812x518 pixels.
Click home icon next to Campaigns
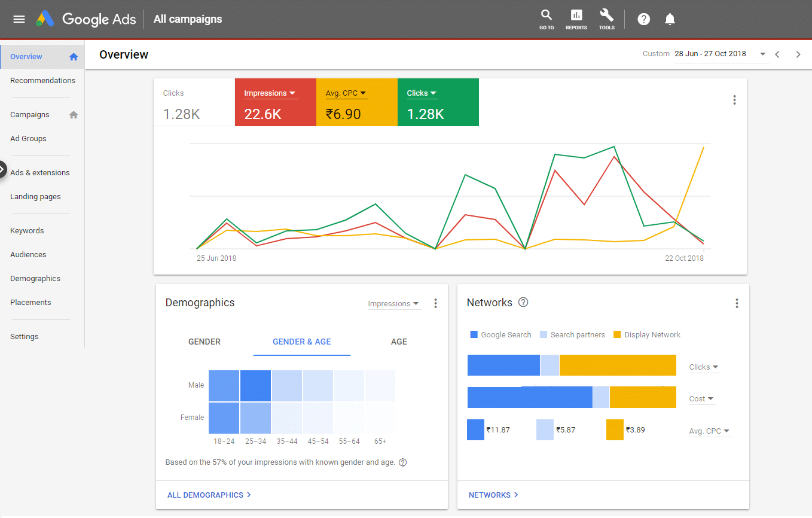point(74,115)
